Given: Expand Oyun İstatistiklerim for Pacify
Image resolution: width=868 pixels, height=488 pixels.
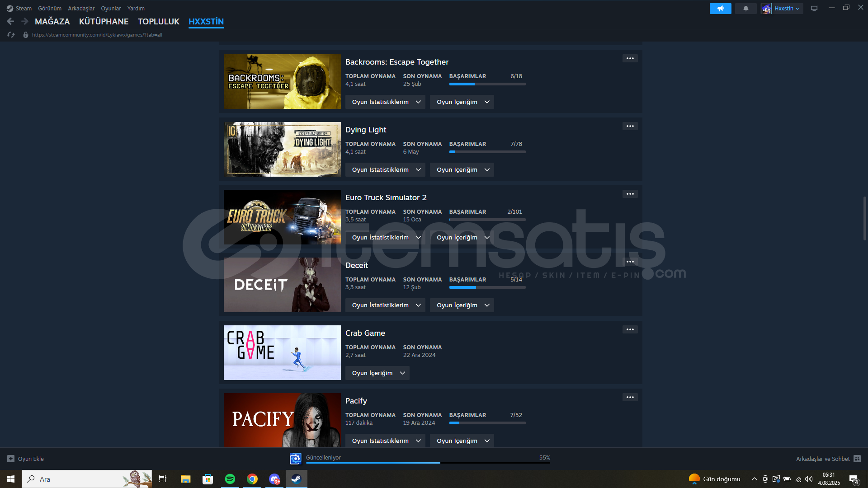Looking at the screenshot, I should 385,441.
